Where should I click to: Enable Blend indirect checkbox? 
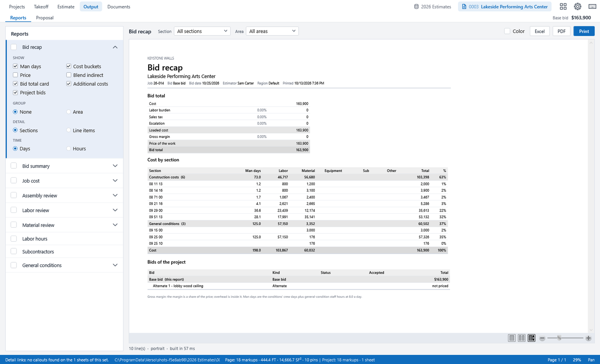click(x=69, y=75)
